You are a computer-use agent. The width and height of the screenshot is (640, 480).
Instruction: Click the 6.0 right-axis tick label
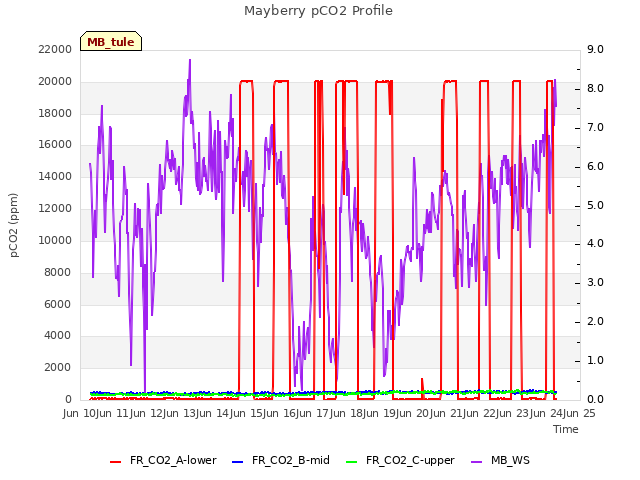[x=595, y=167]
